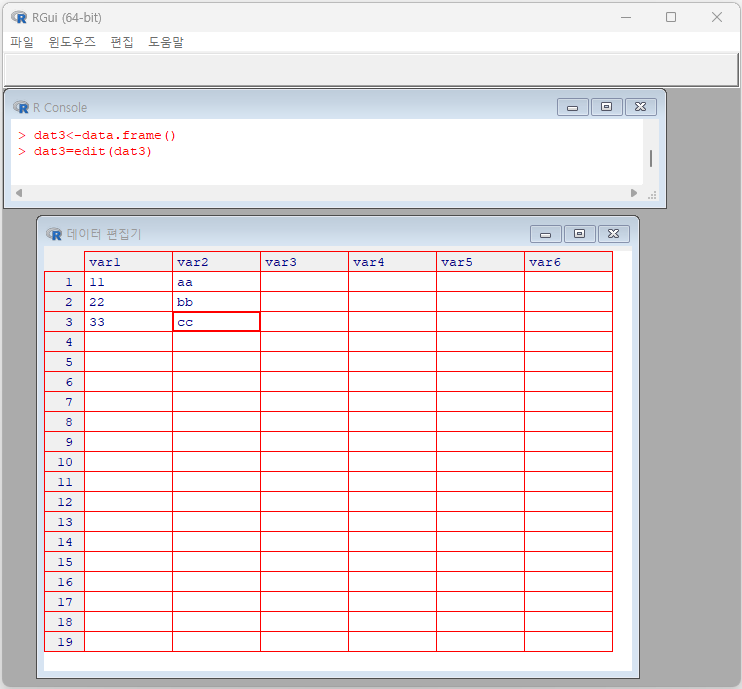Click the var1 column header

coord(128,262)
